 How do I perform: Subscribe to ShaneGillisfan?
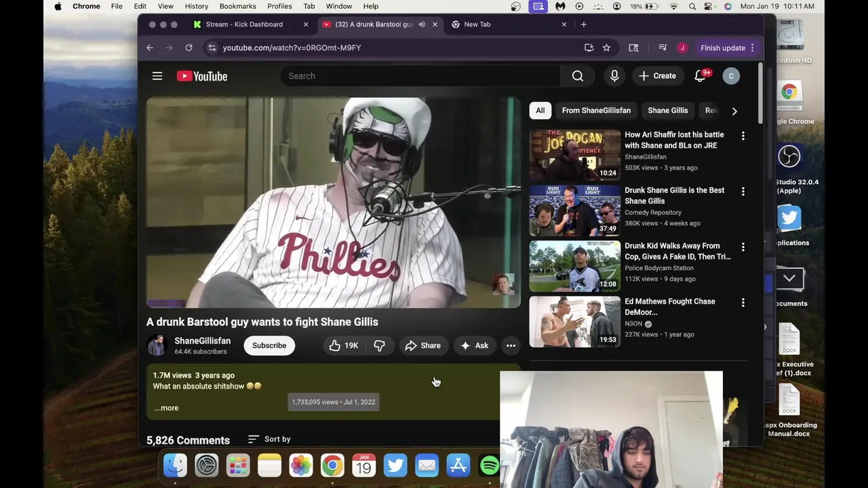tap(269, 346)
